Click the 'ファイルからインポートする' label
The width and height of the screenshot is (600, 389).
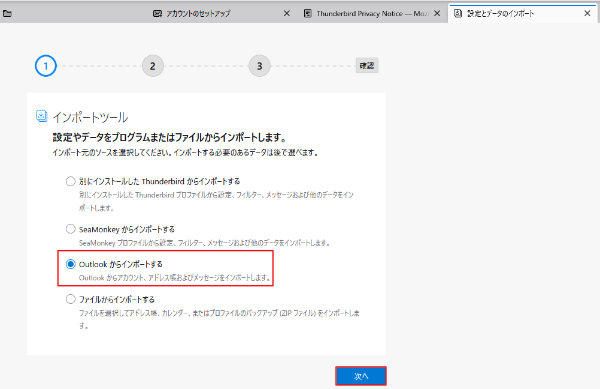(117, 299)
